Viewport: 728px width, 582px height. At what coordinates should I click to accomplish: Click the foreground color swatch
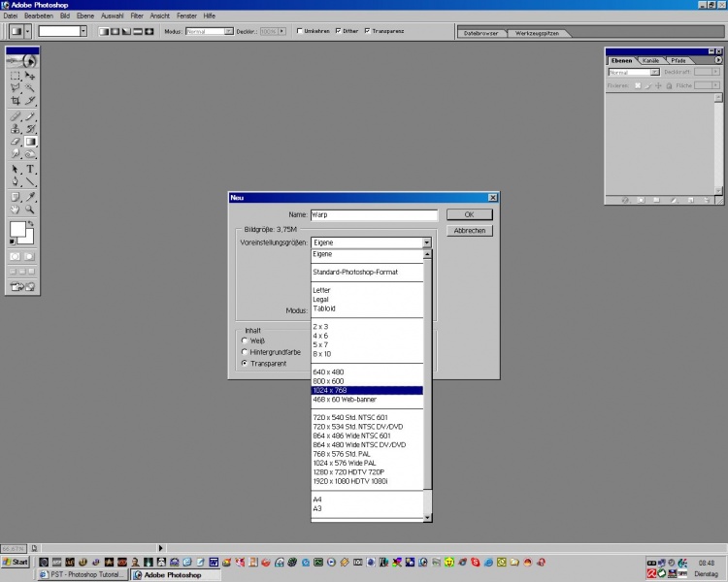point(17,229)
